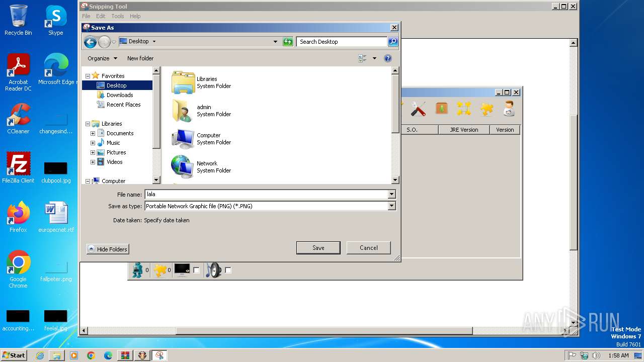
Task: Select the europecnet.rtf desktop file
Action: 56,217
